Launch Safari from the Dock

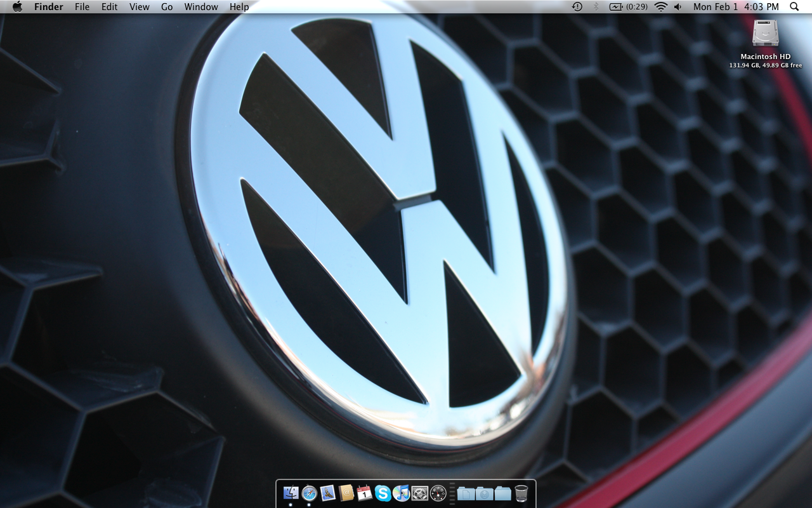[309, 493]
